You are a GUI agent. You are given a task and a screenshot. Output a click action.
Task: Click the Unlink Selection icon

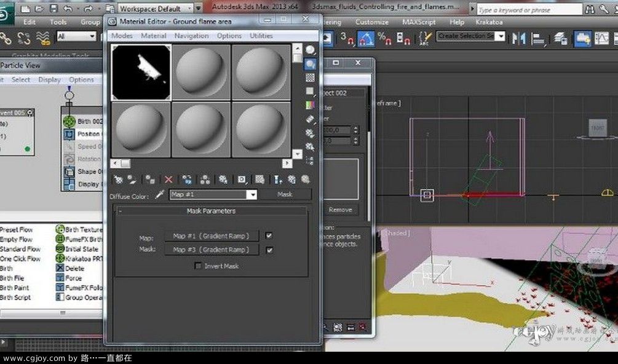coord(23,38)
